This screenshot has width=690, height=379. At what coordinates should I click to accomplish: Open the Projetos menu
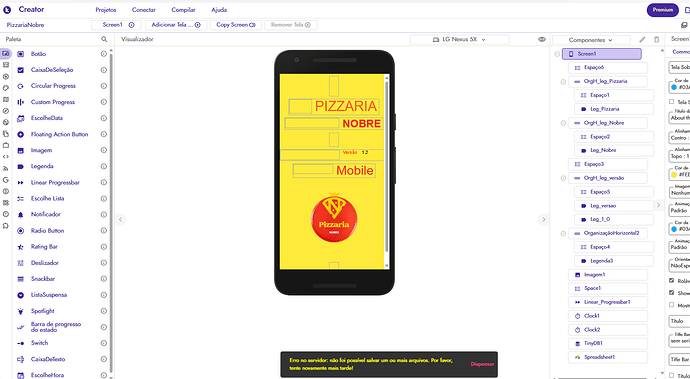point(106,10)
